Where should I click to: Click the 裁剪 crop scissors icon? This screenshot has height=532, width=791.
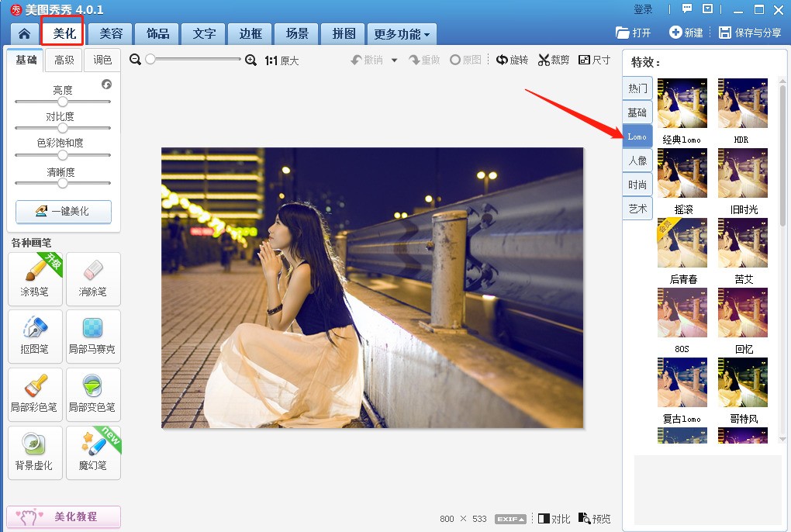click(x=544, y=60)
